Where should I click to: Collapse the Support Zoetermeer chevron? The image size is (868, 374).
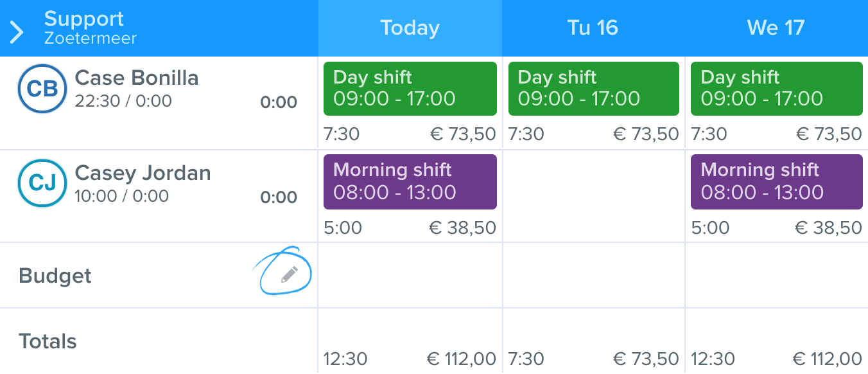tap(17, 31)
